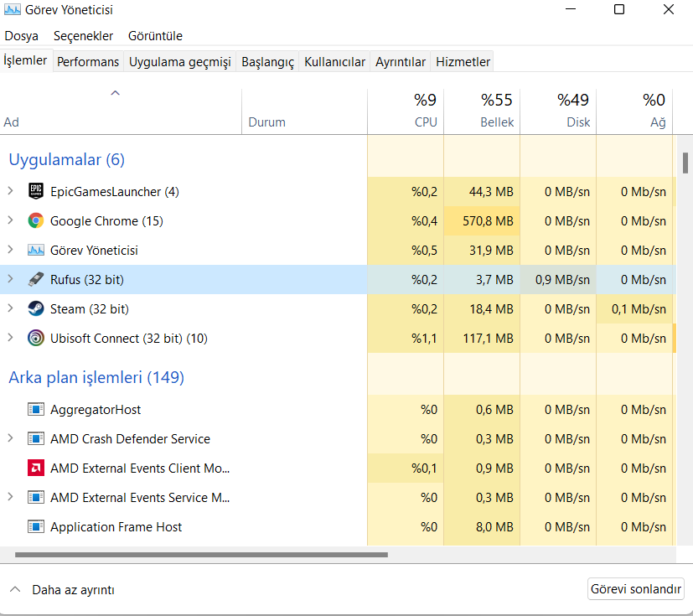Image resolution: width=693 pixels, height=616 pixels.
Task: Click the Görev Yöneticisi process row icon
Action: 36,250
